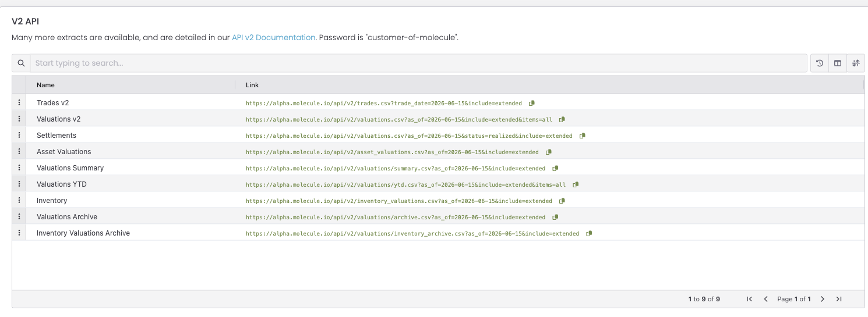Copy the Valuations Archive link
Viewport: 868px width, 317px height.
[555, 217]
